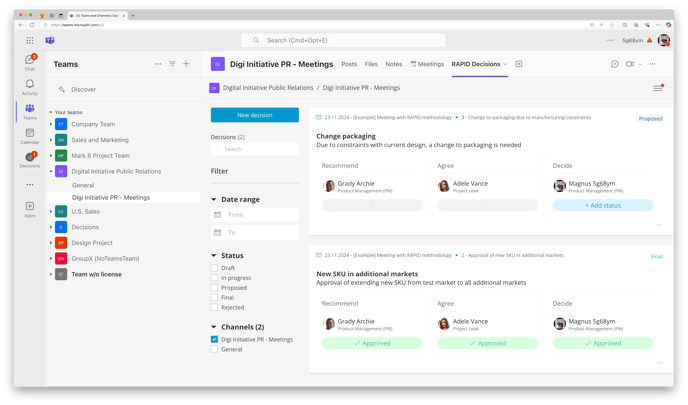Open the U.S. Sales team
688x405 pixels.
pos(86,211)
